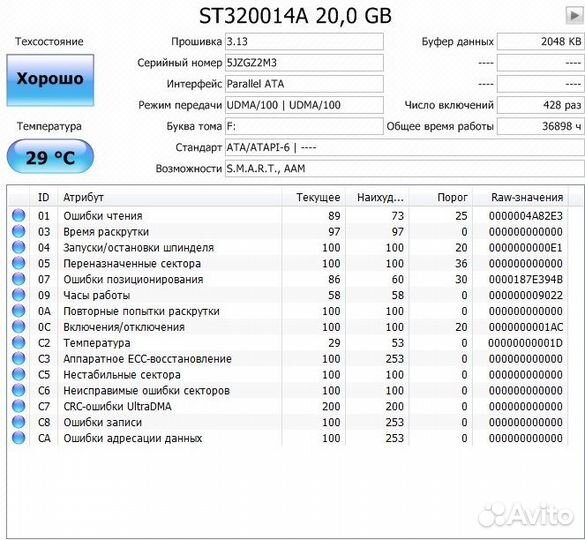
Task: Click raw value 0000004A82E3
Action: 526,216
